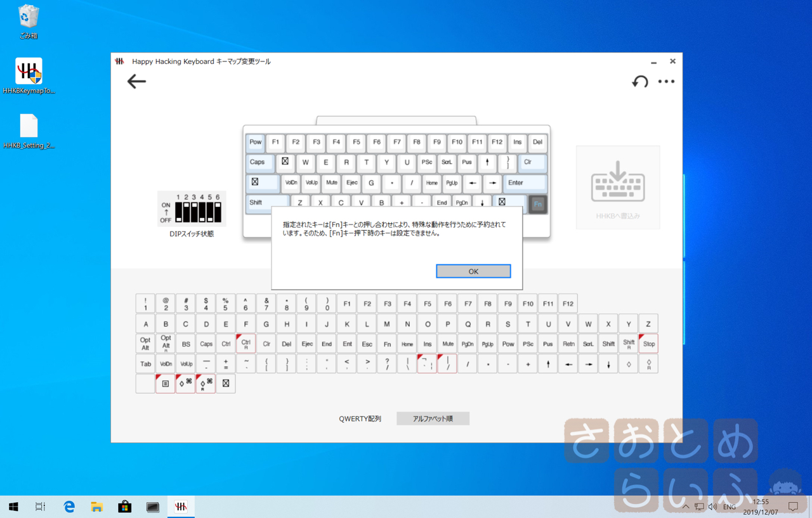Image resolution: width=812 pixels, height=518 pixels.
Task: Click OK in the warning dialog
Action: click(x=473, y=271)
